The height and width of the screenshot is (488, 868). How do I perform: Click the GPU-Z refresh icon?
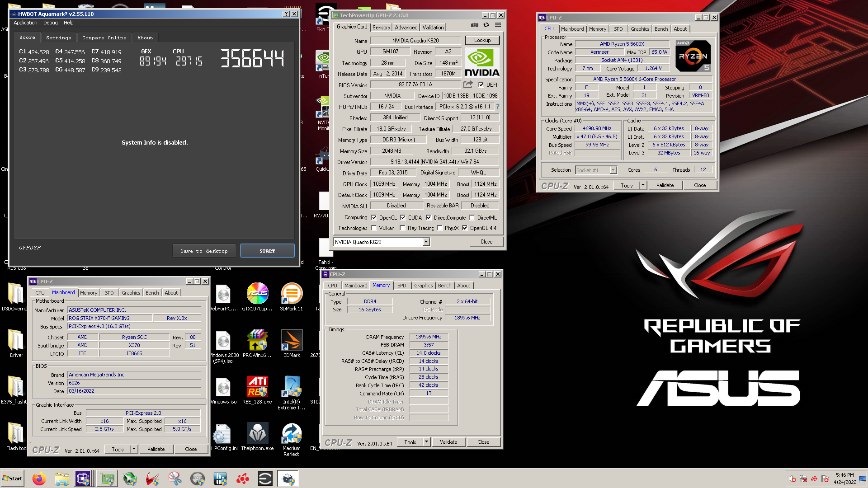point(486,25)
